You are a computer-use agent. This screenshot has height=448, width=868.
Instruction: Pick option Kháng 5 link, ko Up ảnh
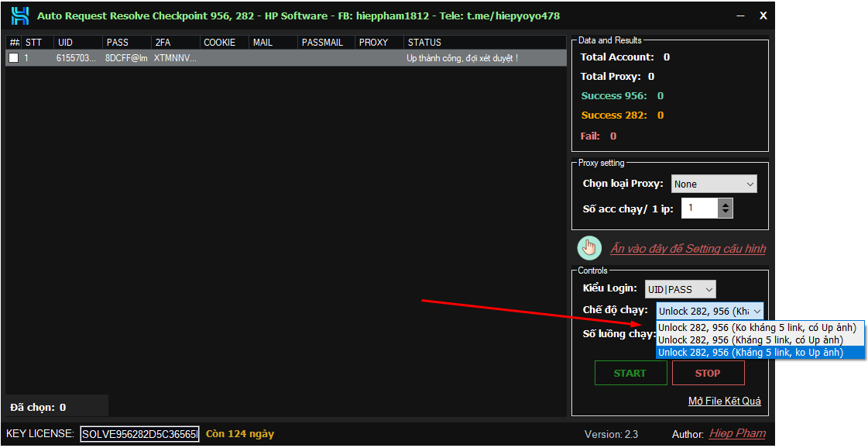coord(750,353)
